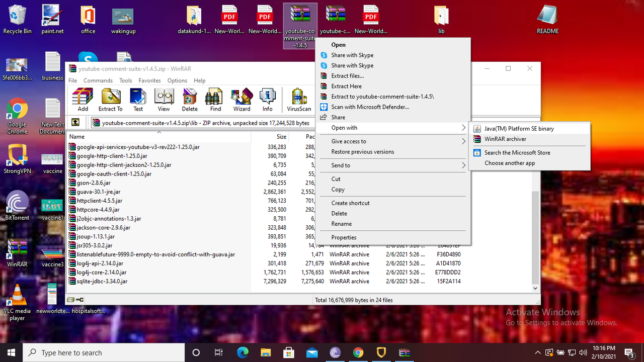Select the README desktop file

pos(547,20)
